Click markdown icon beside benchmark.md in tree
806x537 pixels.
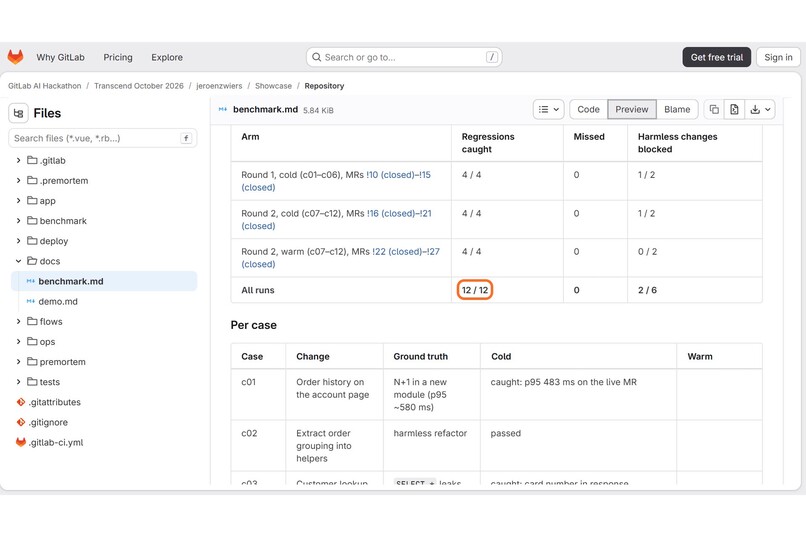pos(31,281)
